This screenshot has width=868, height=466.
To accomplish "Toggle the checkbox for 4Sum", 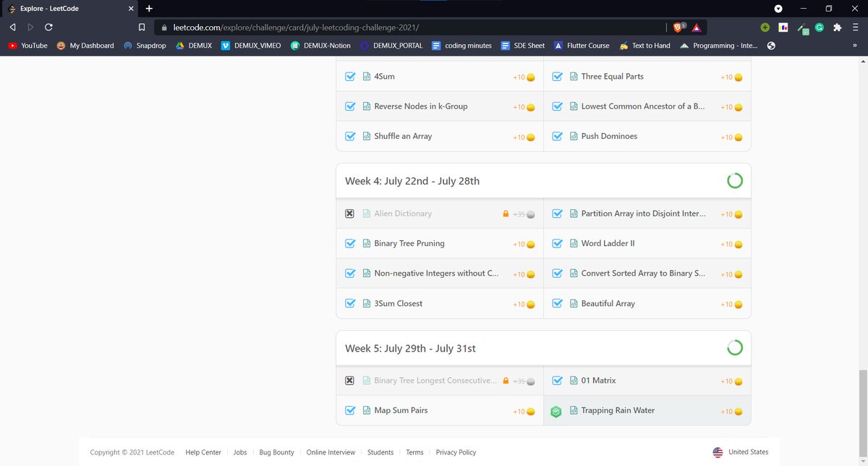I will click(350, 76).
